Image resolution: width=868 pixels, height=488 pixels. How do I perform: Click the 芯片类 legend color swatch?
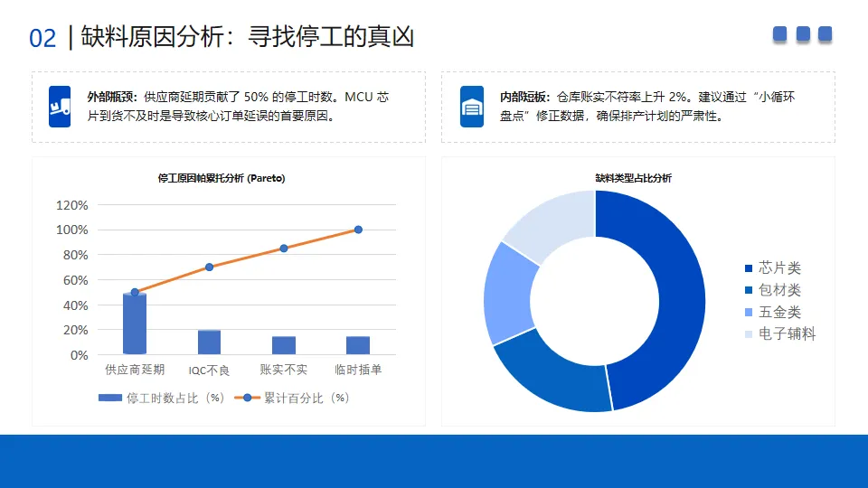749,268
